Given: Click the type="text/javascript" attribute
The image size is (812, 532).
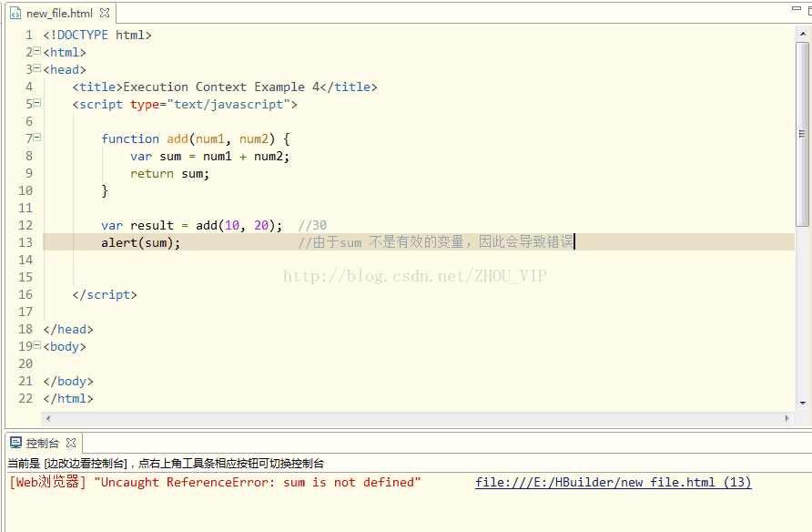Looking at the screenshot, I should pos(210,105).
